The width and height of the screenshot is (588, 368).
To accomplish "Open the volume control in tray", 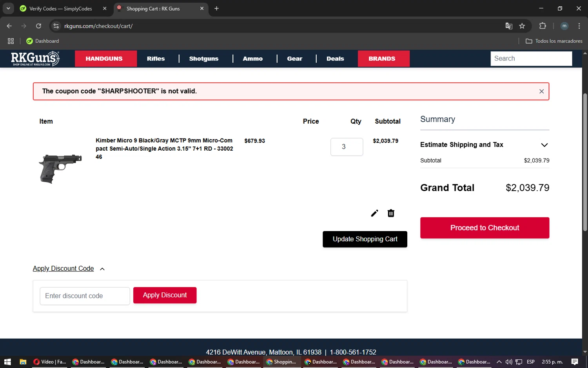I will tap(508, 362).
